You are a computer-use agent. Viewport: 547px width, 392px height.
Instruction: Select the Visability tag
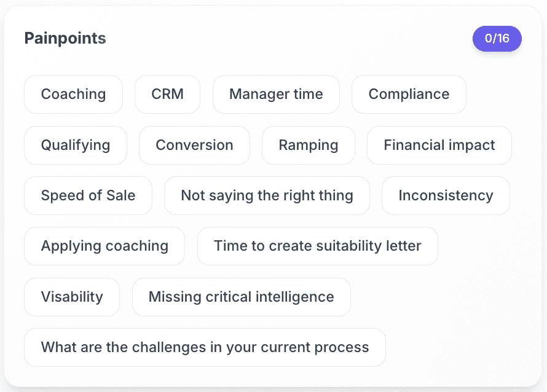tap(72, 296)
